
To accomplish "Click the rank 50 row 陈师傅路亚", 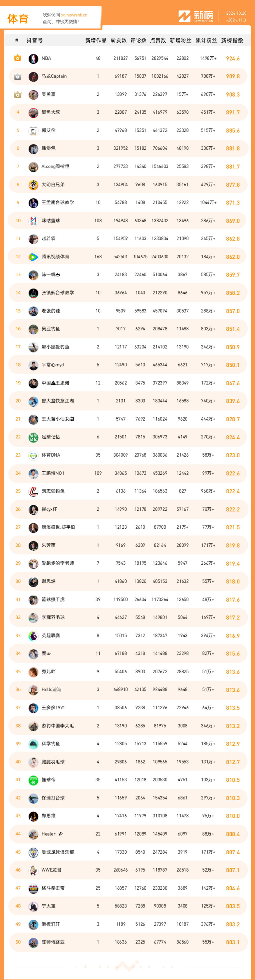I will (x=128, y=942).
